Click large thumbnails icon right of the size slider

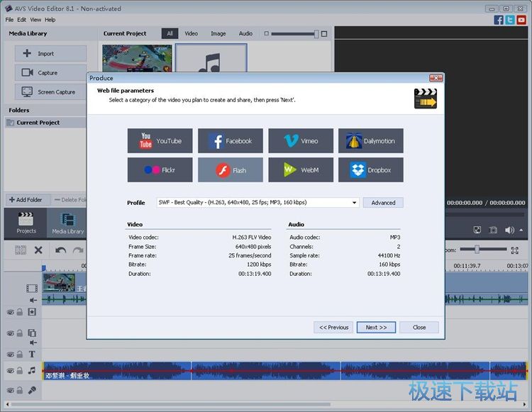[324, 33]
